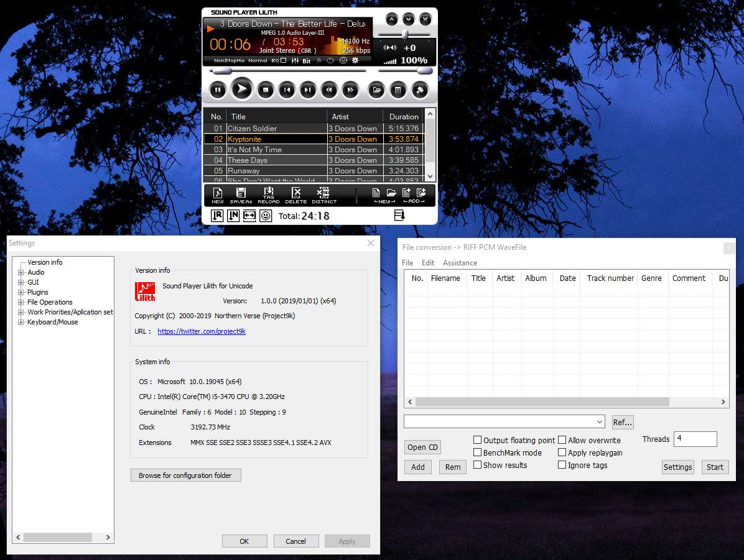Click the sort R arrow icon
The width and height of the screenshot is (744, 560).
tap(217, 216)
